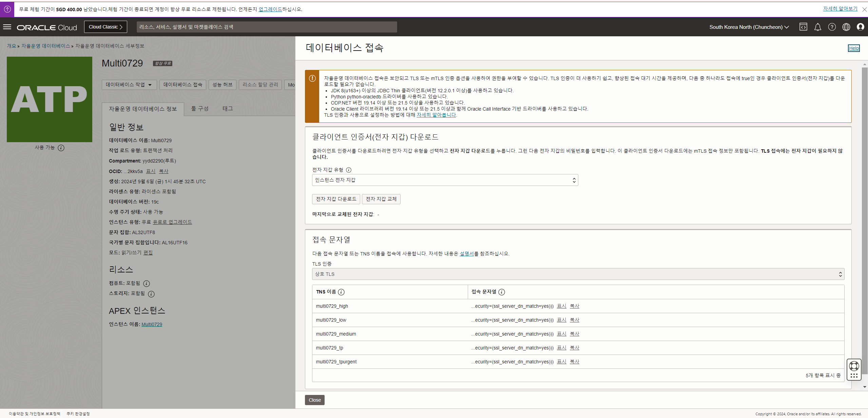
Task: Click the info icon next to TNS 이름
Action: (x=341, y=292)
